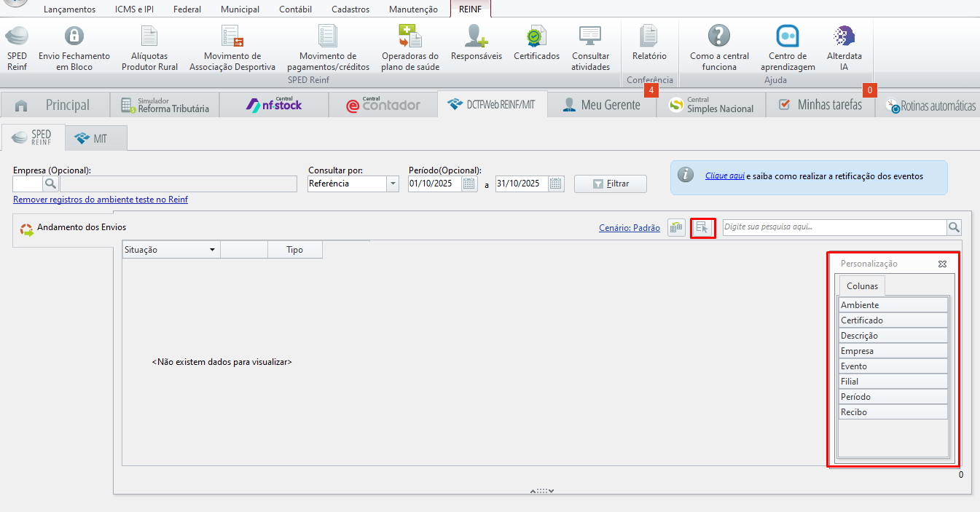The image size is (980, 512).
Task: Open the Consultar por dropdown
Action: [393, 184]
